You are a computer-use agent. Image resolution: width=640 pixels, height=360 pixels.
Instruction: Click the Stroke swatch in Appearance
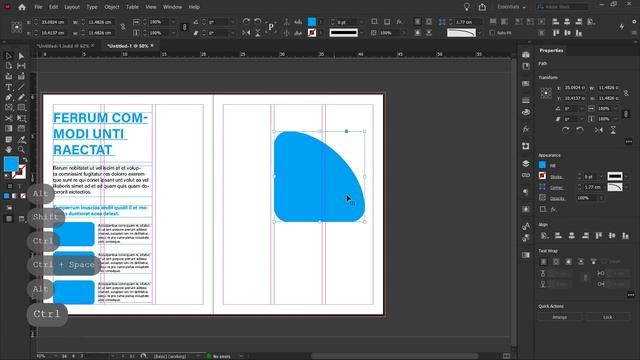point(542,176)
